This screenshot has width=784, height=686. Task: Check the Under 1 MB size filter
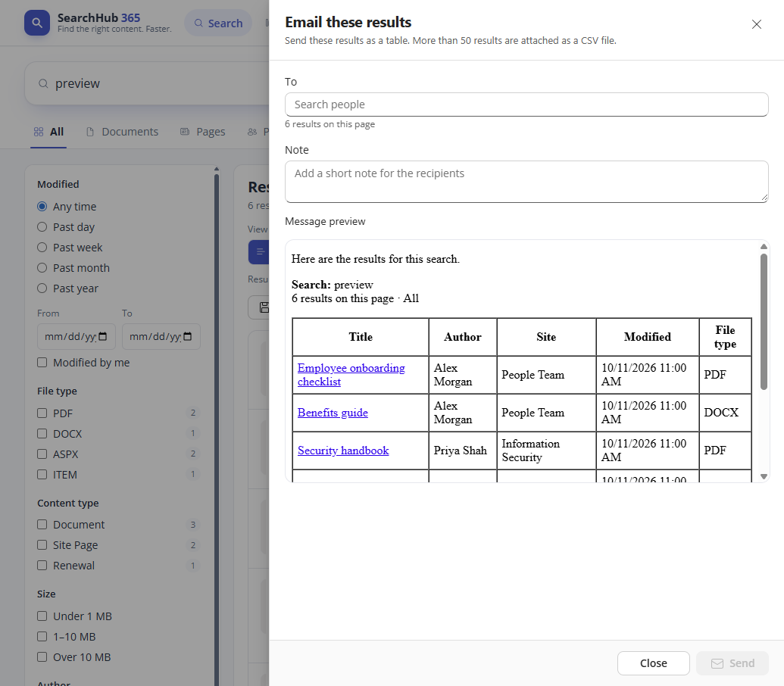[x=42, y=616]
